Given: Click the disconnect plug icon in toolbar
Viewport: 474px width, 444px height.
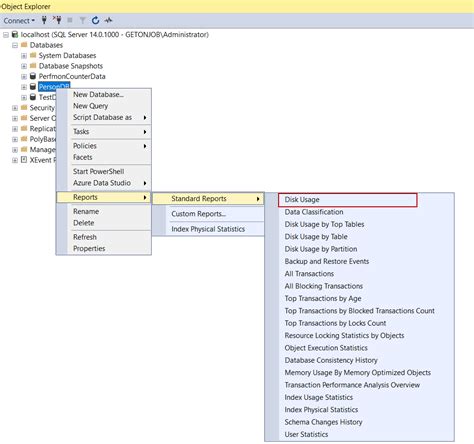Looking at the screenshot, I should (57, 20).
